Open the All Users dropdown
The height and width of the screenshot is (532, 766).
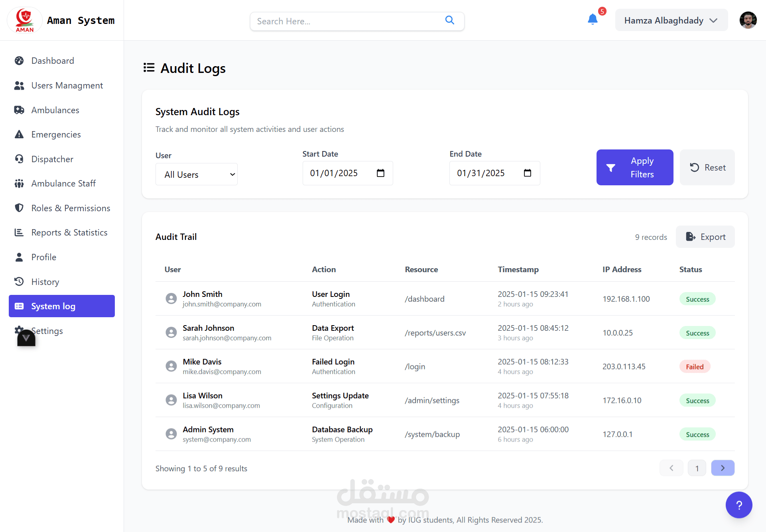coord(197,174)
